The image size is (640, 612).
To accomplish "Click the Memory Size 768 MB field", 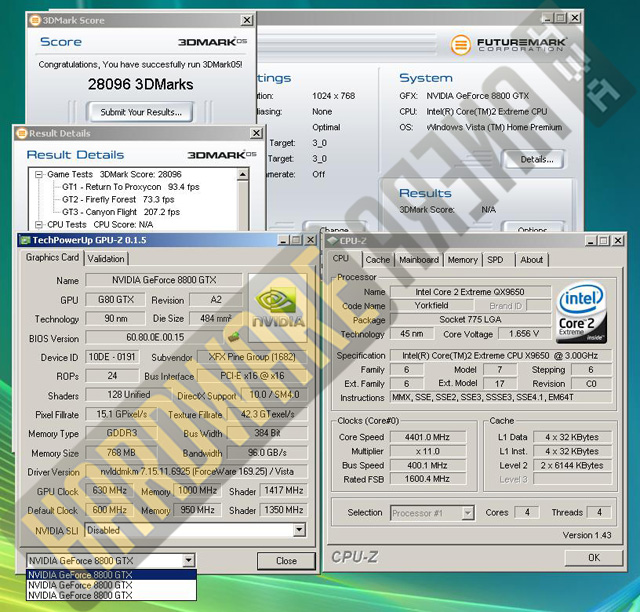I will pyautogui.click(x=121, y=453).
